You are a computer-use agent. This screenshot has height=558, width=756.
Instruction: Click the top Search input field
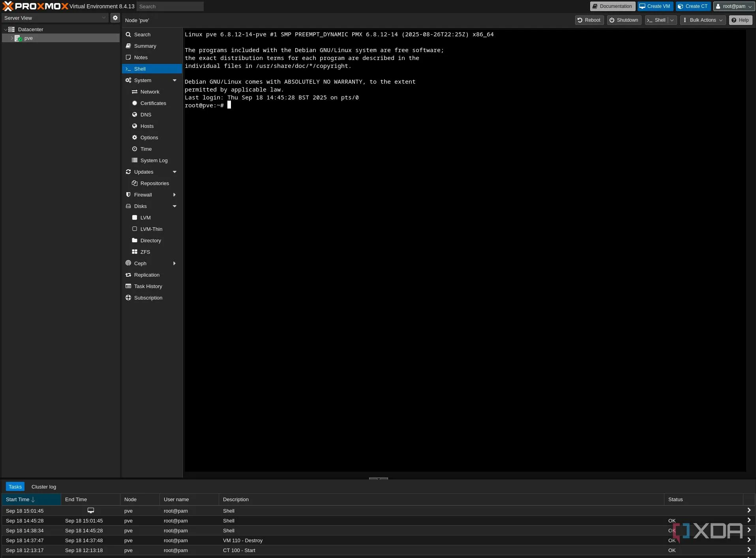click(x=170, y=6)
